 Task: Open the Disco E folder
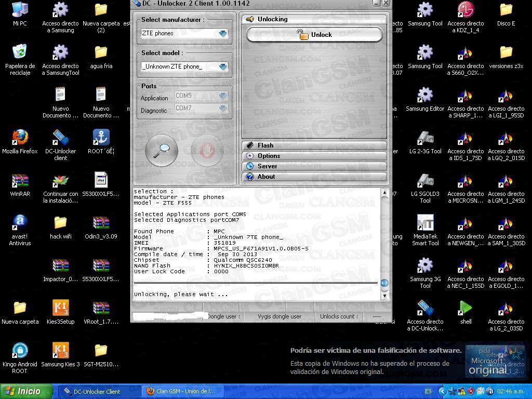506,14
